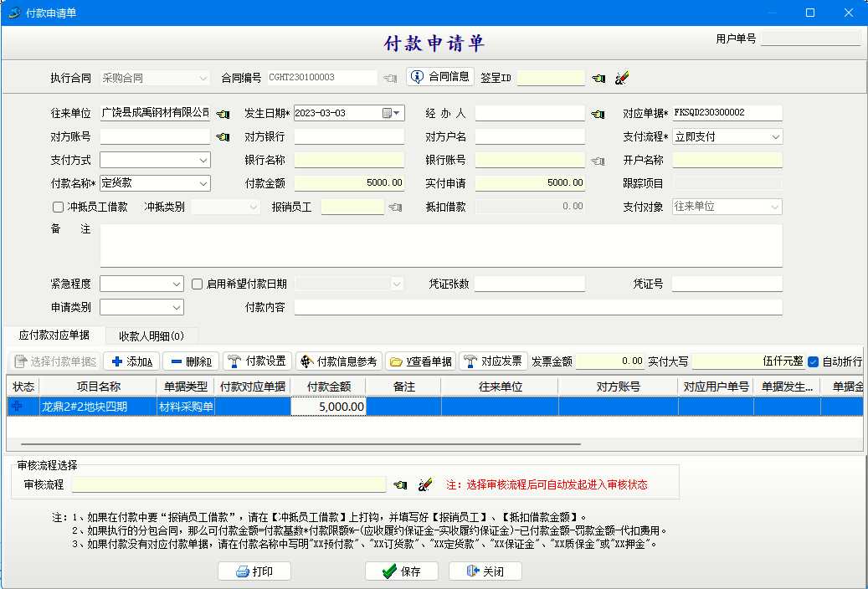
Task: Click the lookup icon beside 审核流程 field
Action: tap(401, 484)
